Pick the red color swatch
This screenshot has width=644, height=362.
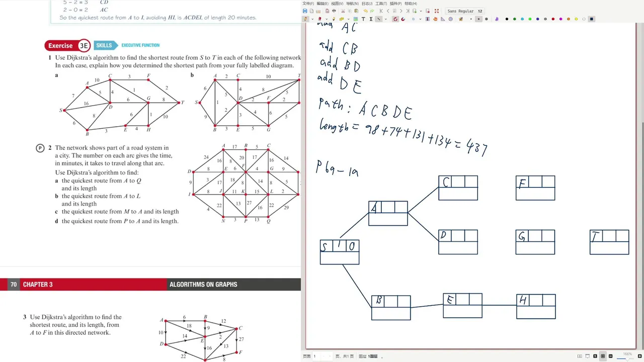pos(553,19)
